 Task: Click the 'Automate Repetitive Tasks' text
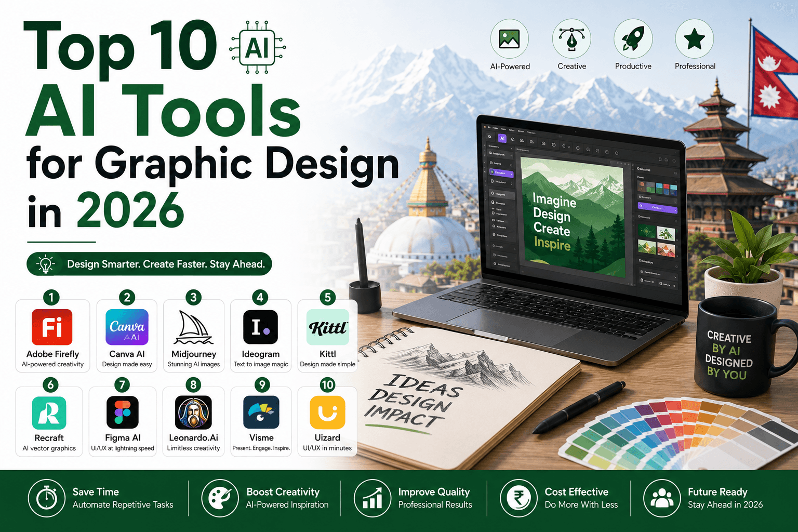point(123,505)
